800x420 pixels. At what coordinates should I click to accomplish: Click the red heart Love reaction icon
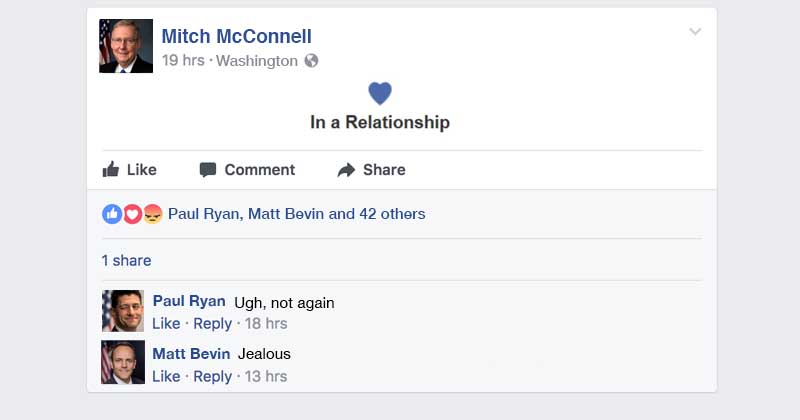coord(132,214)
